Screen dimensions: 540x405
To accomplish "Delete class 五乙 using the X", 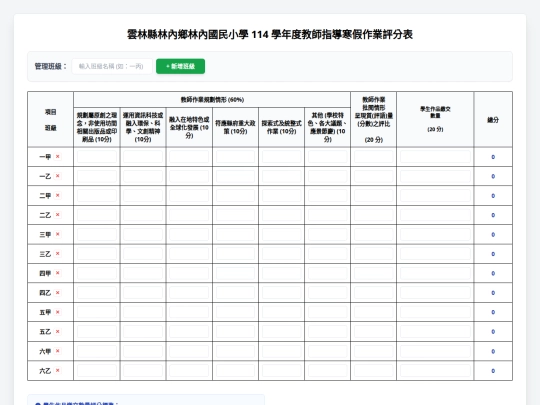I will pos(58,332).
